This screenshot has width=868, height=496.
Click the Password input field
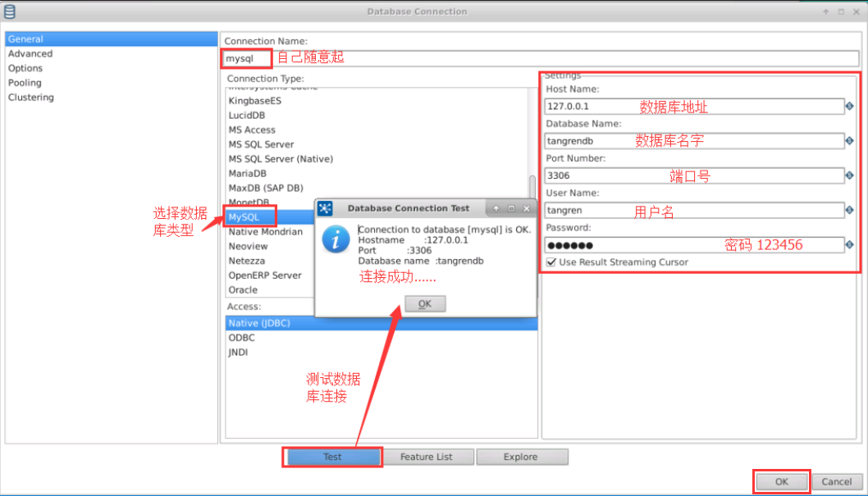(694, 245)
